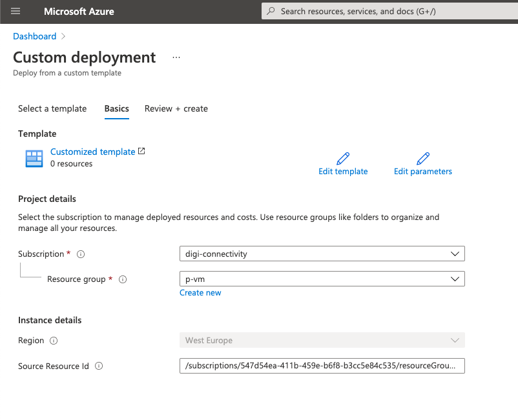Screen dimensions: 518x420
Task: Open the Customized template link
Action: [x=92, y=152]
